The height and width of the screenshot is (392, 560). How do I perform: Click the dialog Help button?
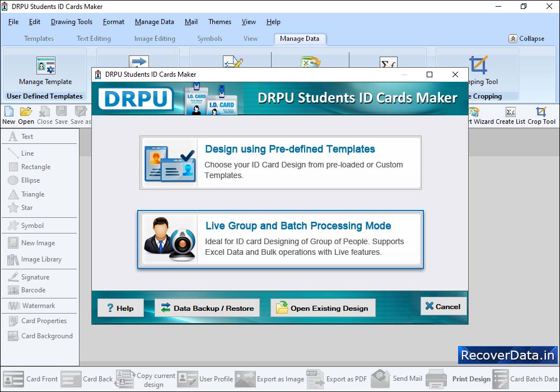click(121, 308)
